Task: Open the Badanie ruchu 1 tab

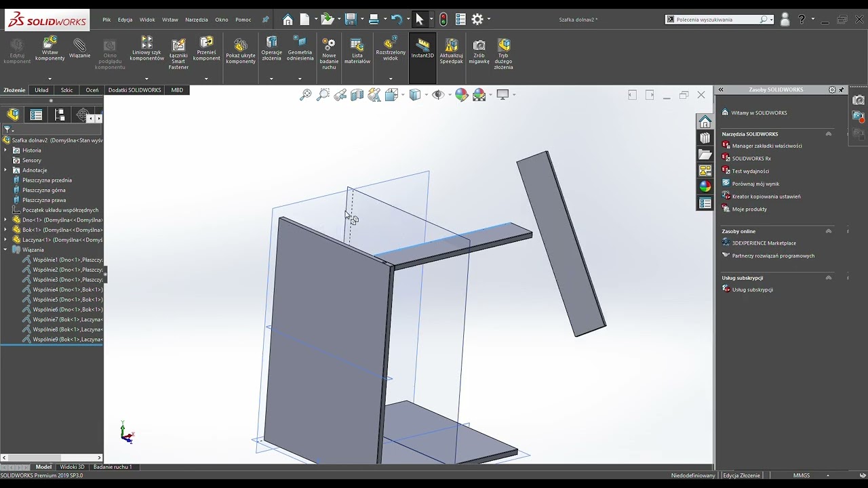Action: [113, 467]
